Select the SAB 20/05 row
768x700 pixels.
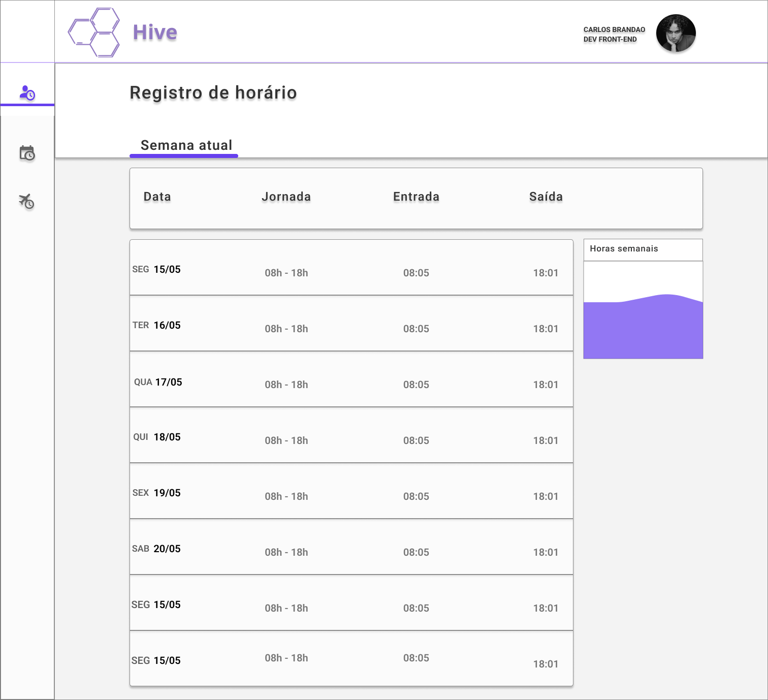point(351,547)
